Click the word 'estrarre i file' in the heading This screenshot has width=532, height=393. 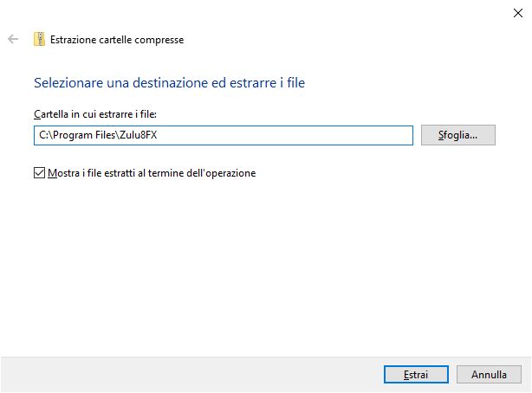[271, 83]
